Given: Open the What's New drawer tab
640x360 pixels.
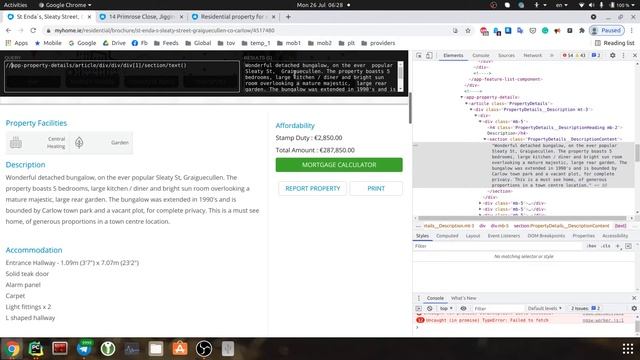Looking at the screenshot, I should click(463, 298).
